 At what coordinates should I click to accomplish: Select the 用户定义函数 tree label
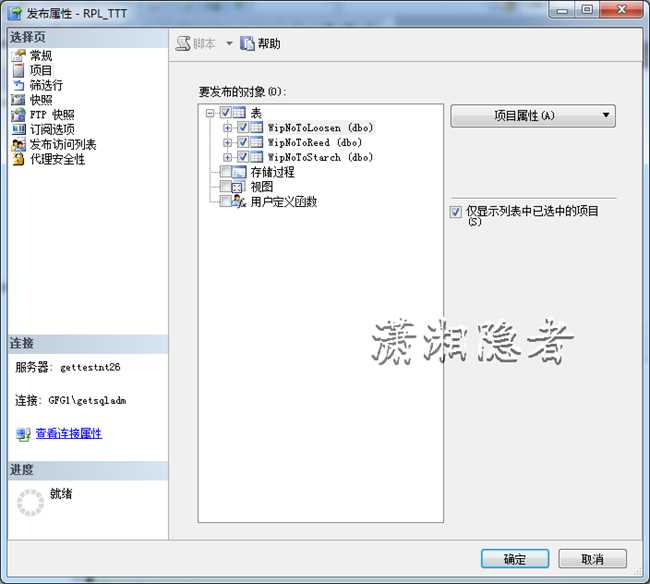pyautogui.click(x=284, y=202)
